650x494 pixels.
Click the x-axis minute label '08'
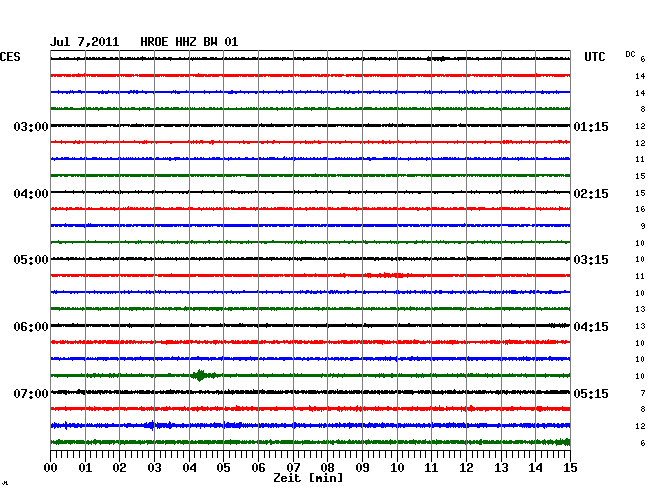(x=327, y=467)
